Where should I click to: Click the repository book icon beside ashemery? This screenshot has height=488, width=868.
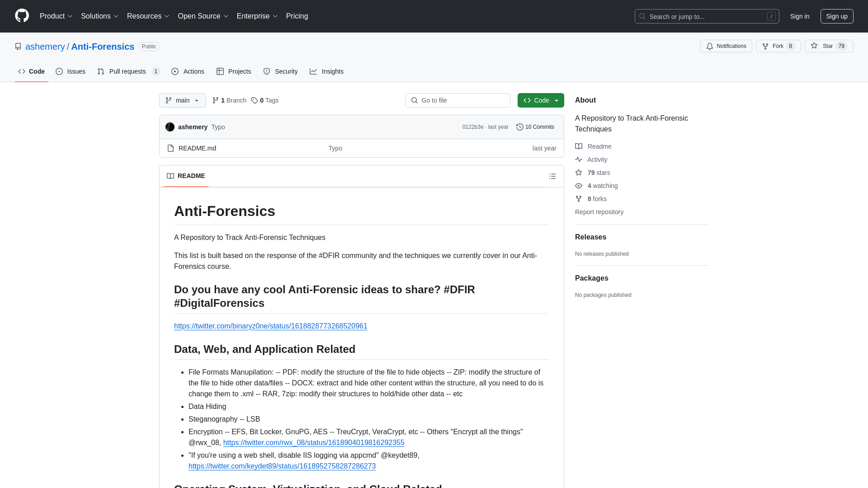pos(18,47)
